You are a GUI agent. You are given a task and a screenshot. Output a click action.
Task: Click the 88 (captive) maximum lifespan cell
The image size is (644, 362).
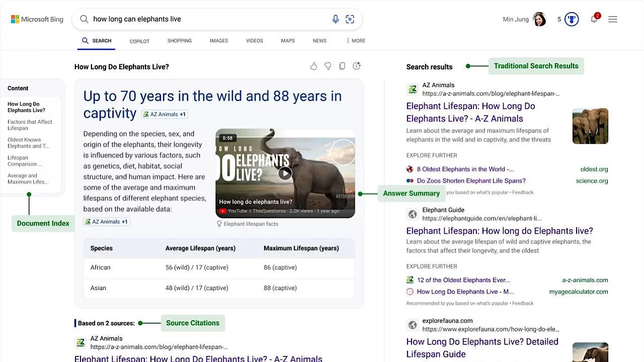click(x=280, y=288)
